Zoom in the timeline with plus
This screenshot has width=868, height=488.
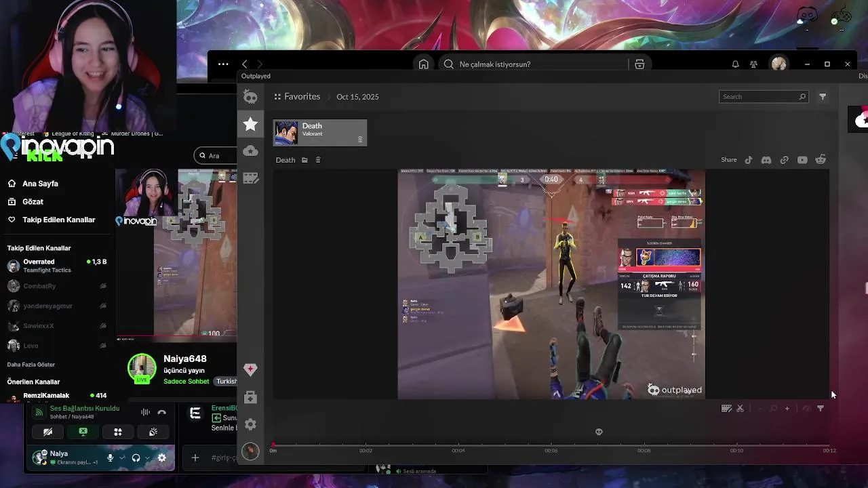pos(787,409)
